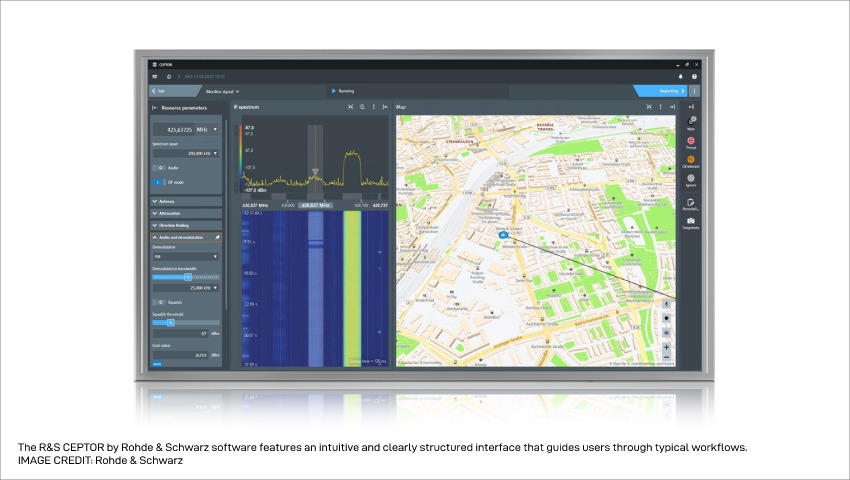
Task: Proceed to the Reporting step
Action: click(x=660, y=91)
